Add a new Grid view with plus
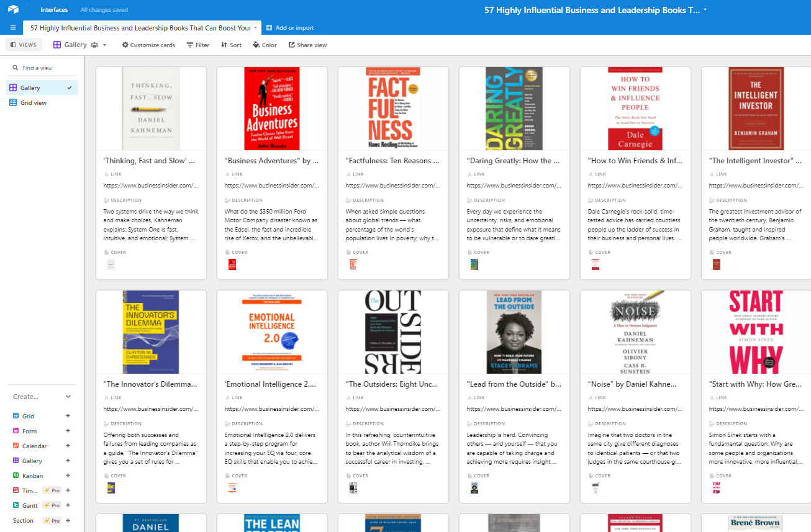The height and width of the screenshot is (532, 811). pyautogui.click(x=68, y=416)
